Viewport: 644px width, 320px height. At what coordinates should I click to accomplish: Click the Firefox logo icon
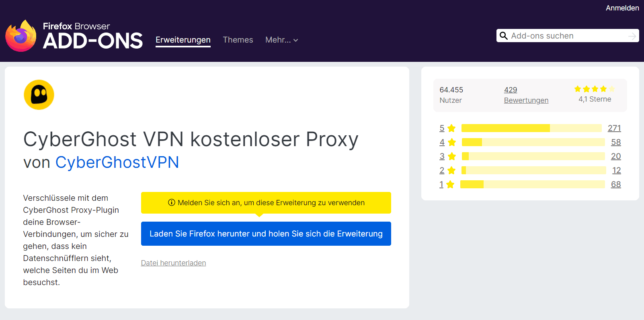tap(21, 36)
